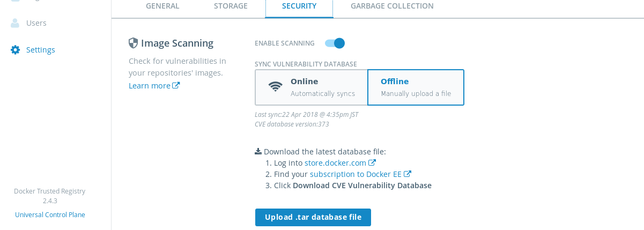Click the Settings gear icon in sidebar
644x230 pixels.
click(16, 50)
